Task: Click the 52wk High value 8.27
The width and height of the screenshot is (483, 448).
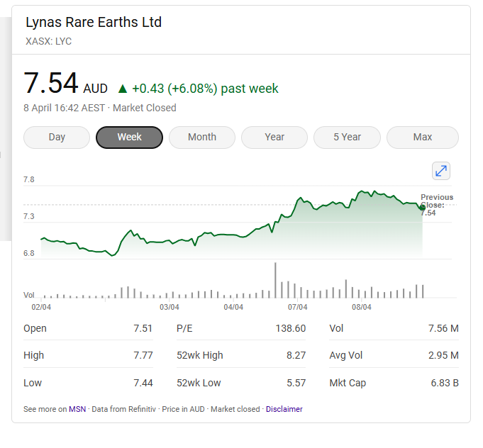Action: pos(296,355)
